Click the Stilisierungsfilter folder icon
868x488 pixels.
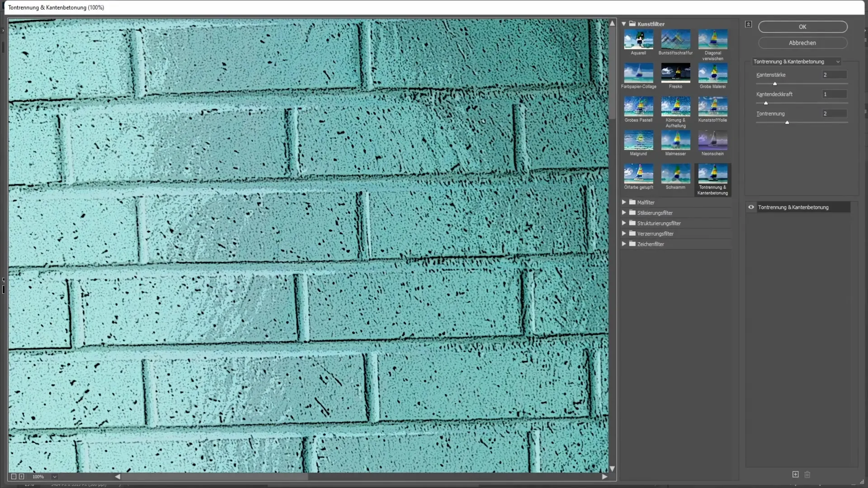click(x=632, y=212)
